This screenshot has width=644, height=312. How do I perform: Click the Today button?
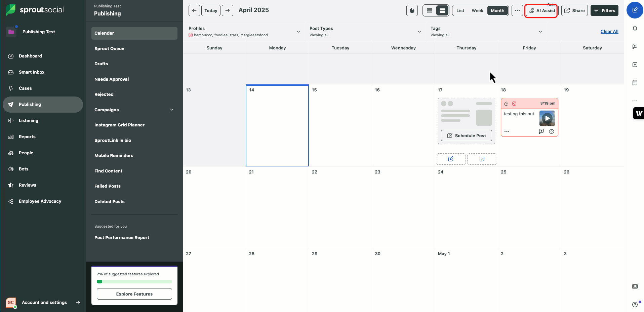coord(211,10)
